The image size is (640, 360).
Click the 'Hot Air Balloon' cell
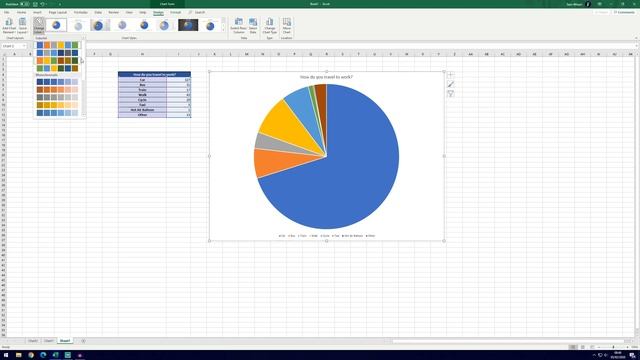click(142, 110)
